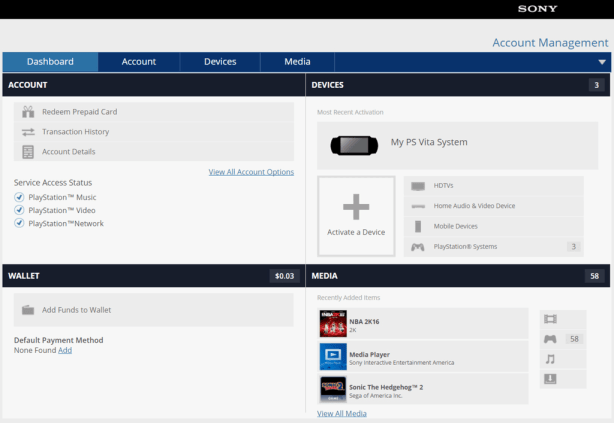Click the PlayStation Systems count 3
Viewport: 614px width, 423px height.
point(574,247)
